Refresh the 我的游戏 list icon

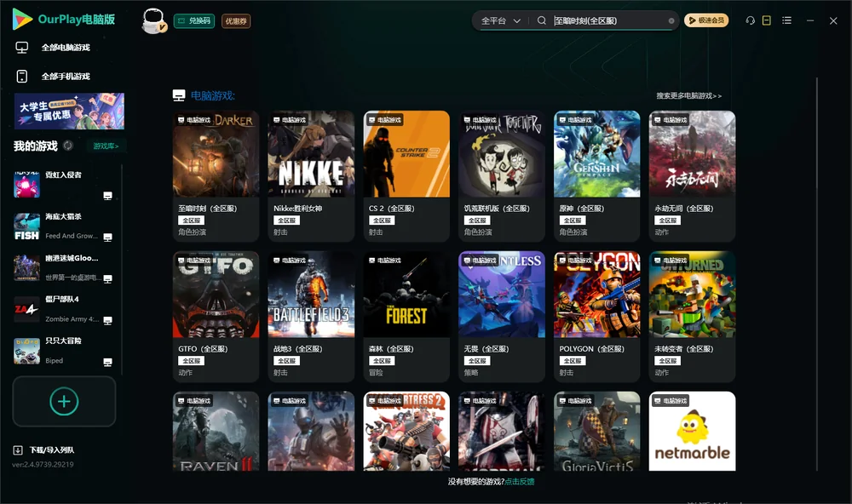coord(68,146)
